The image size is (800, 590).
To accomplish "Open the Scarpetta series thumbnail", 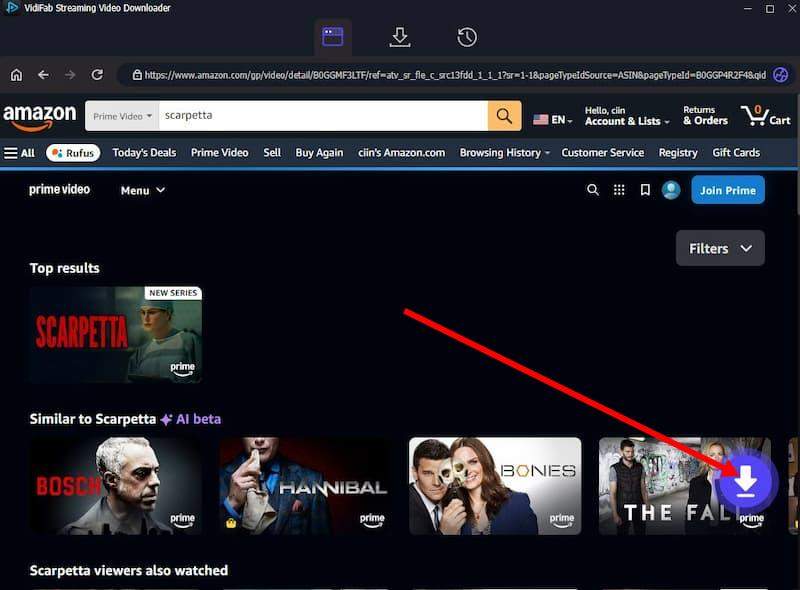I will (x=116, y=334).
